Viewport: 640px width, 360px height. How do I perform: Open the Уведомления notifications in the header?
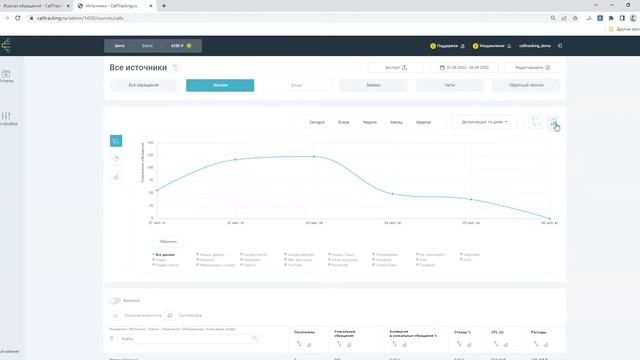pos(492,46)
